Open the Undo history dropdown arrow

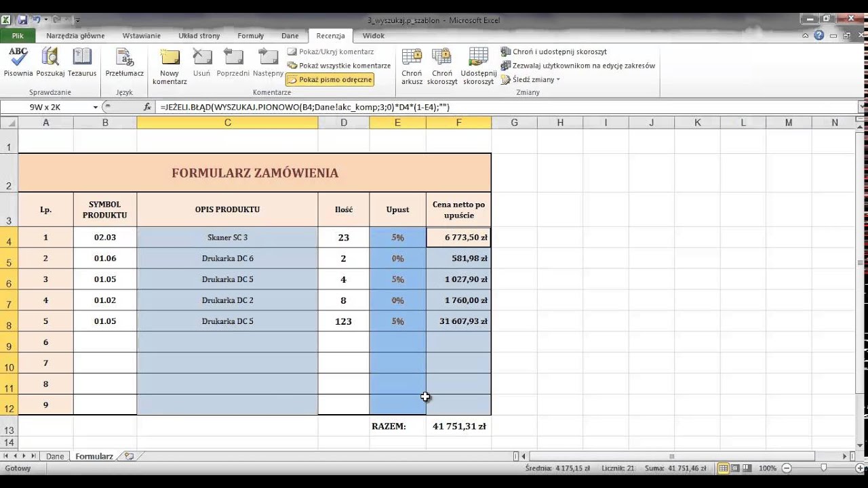(45, 20)
